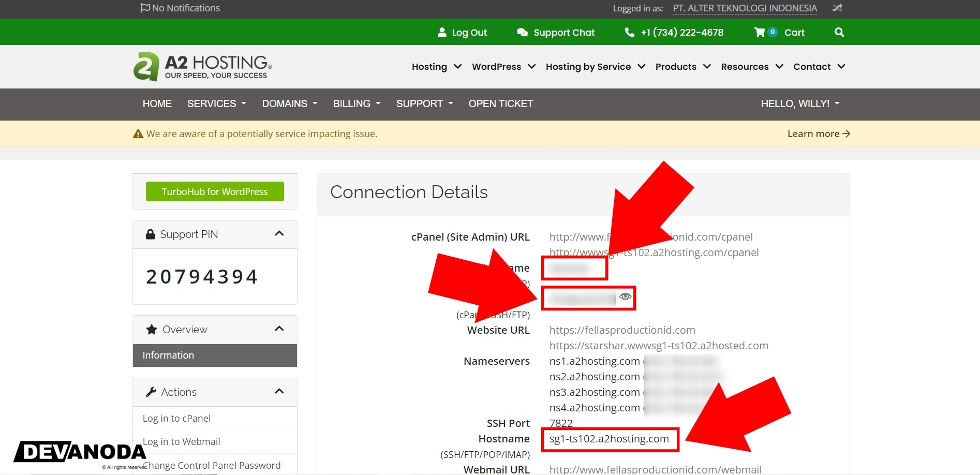The height and width of the screenshot is (475, 980).
Task: Open the https://fellasproductionid.com website URL
Action: (622, 330)
